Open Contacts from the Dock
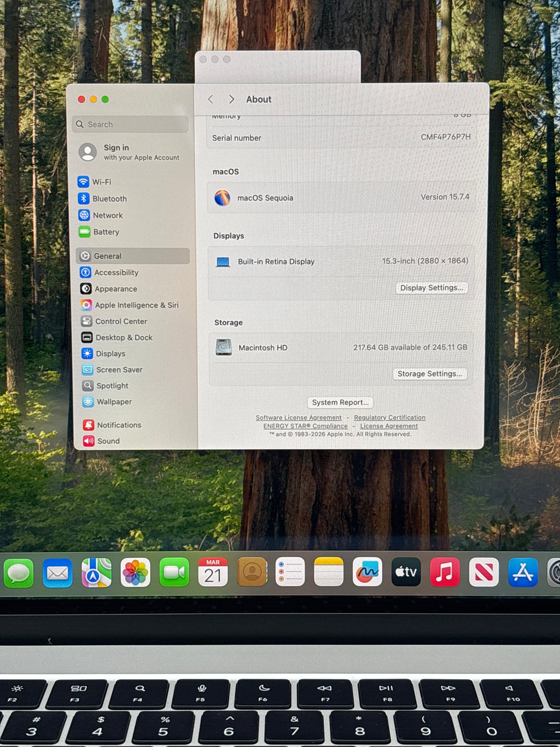 point(252,572)
